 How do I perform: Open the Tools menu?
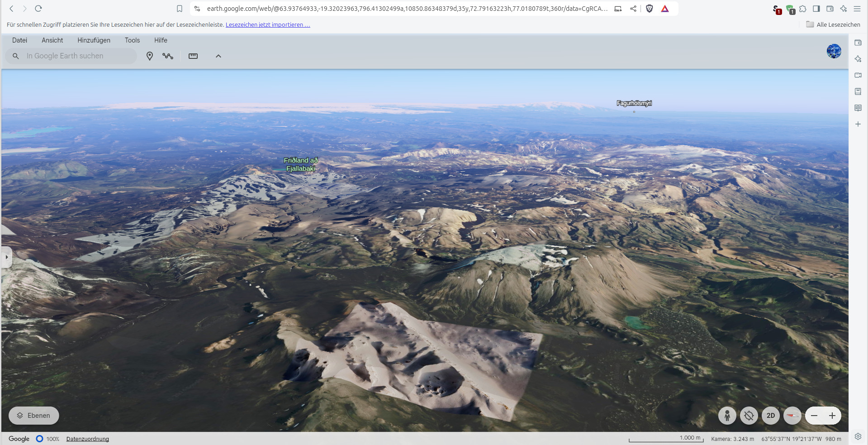[x=132, y=40]
